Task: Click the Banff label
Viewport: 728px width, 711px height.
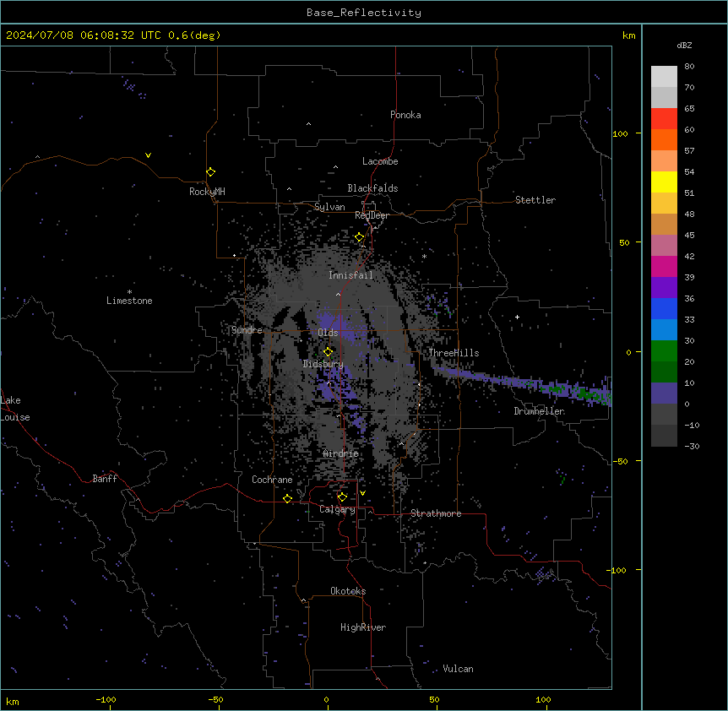Action: 105,479
